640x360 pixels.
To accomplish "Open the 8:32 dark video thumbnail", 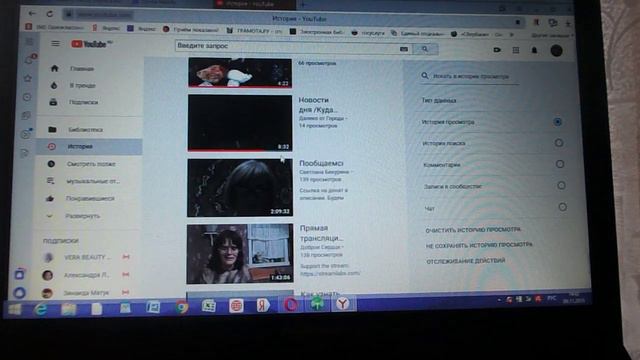I will point(240,123).
